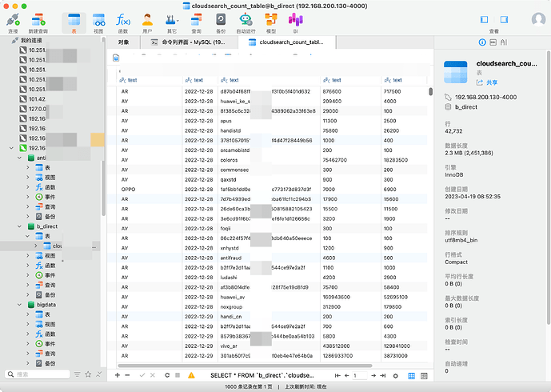551x392 pixels.
Task: Expand the clou... table node
Action: [36, 246]
